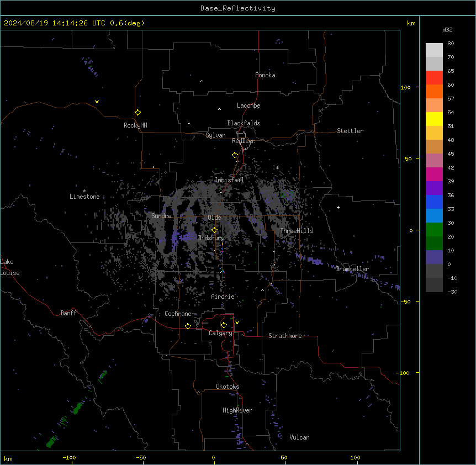Click the yellow diamond marker above RockyMH label
The width and height of the screenshot is (476, 465).
(138, 113)
